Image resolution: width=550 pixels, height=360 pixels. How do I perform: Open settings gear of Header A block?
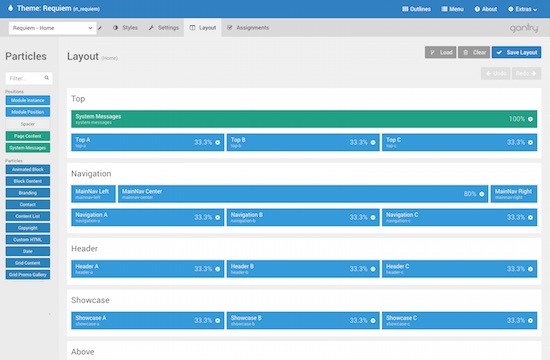tap(217, 269)
